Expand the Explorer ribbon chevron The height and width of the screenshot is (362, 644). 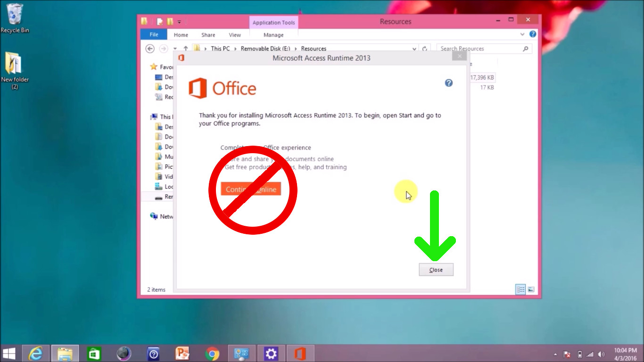522,34
